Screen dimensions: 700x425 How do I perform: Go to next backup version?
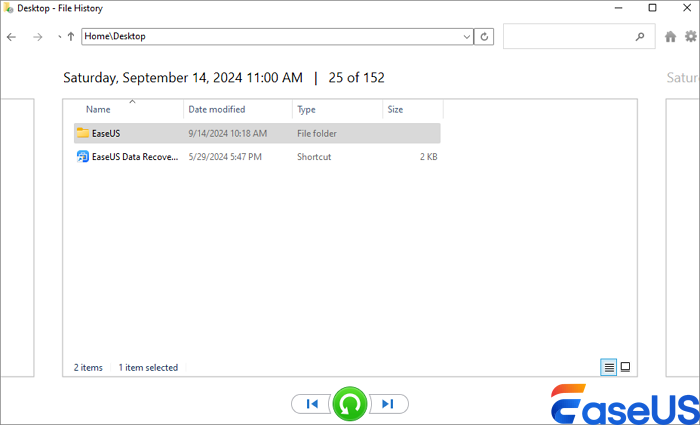pos(388,404)
